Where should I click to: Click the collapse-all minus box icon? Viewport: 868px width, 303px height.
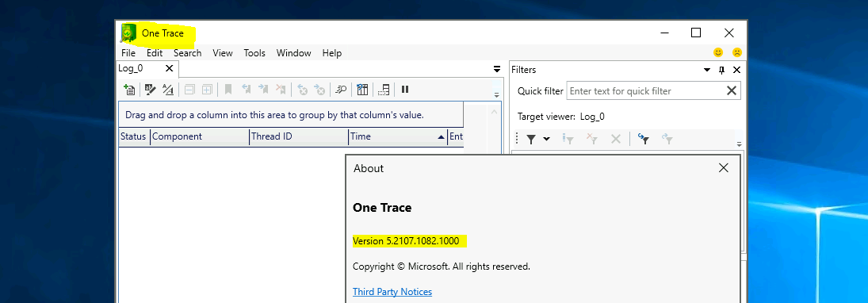(189, 89)
